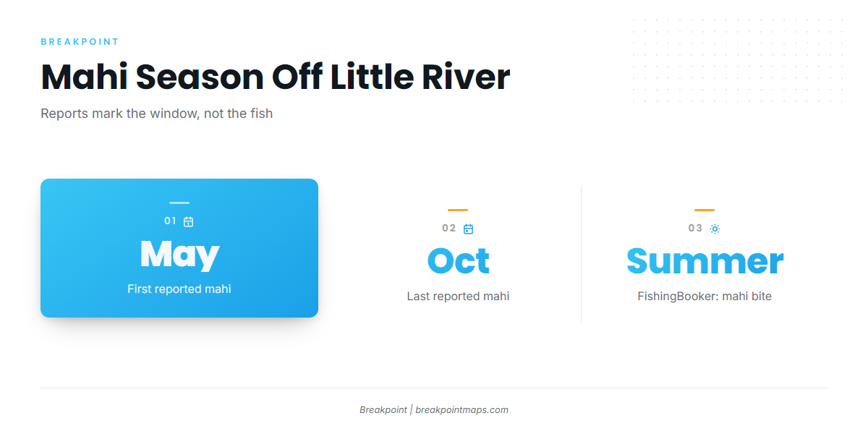Click the dotted grid pattern decoration
This screenshot has width=868, height=434.
[x=738, y=61]
